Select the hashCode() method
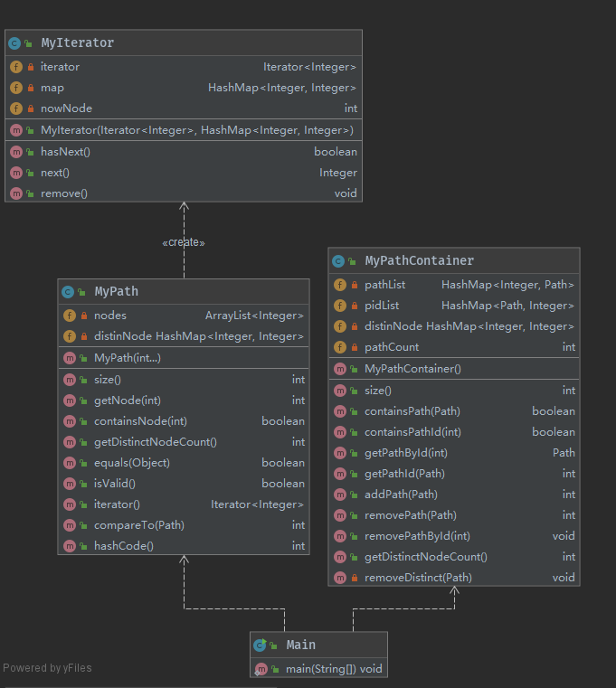The height and width of the screenshot is (688, 616). (x=184, y=546)
